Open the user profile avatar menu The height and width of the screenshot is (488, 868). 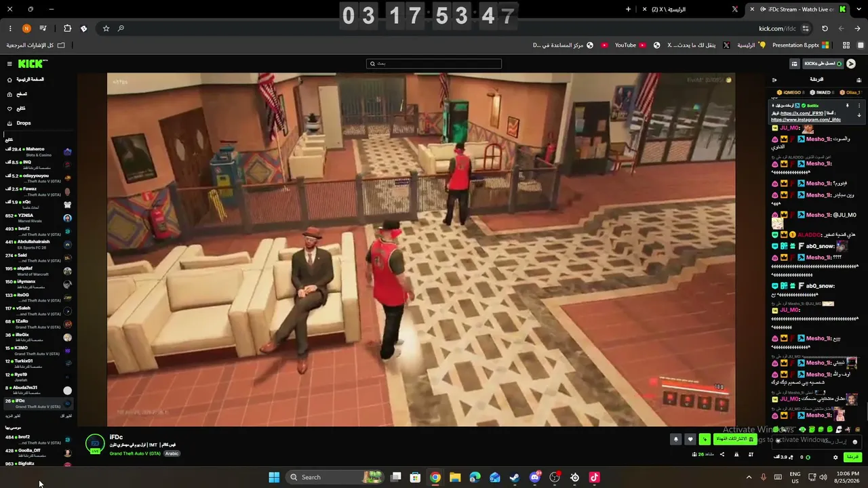point(851,64)
